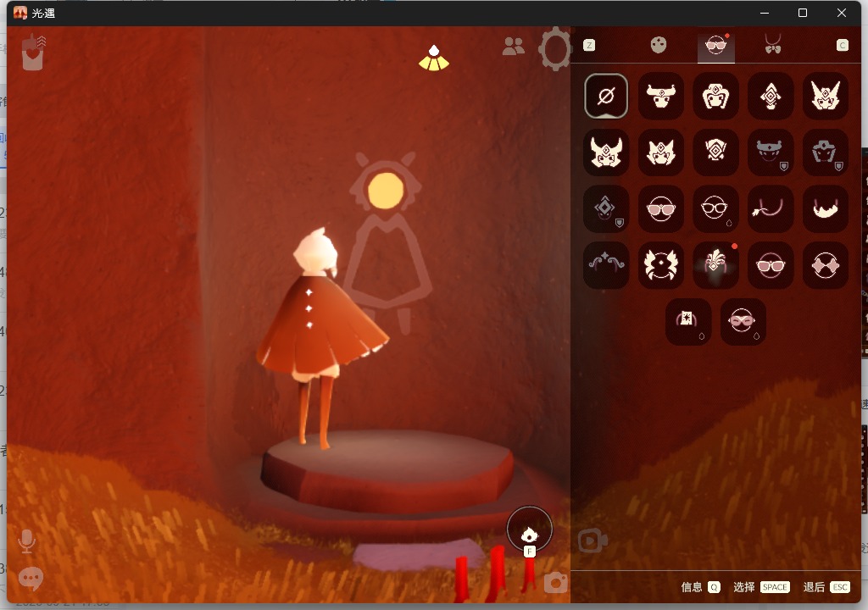This screenshot has width=868, height=610.
Task: Maximize the 光遇 game window
Action: (803, 13)
